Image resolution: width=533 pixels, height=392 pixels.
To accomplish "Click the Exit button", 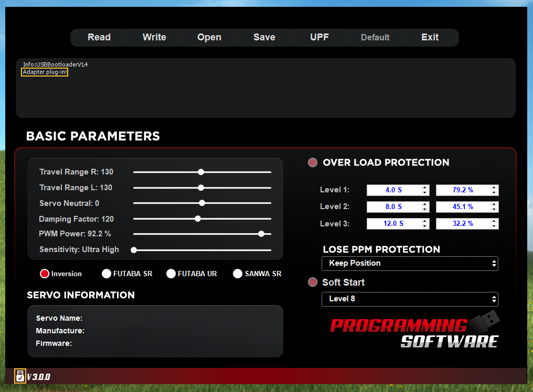I will (x=430, y=37).
